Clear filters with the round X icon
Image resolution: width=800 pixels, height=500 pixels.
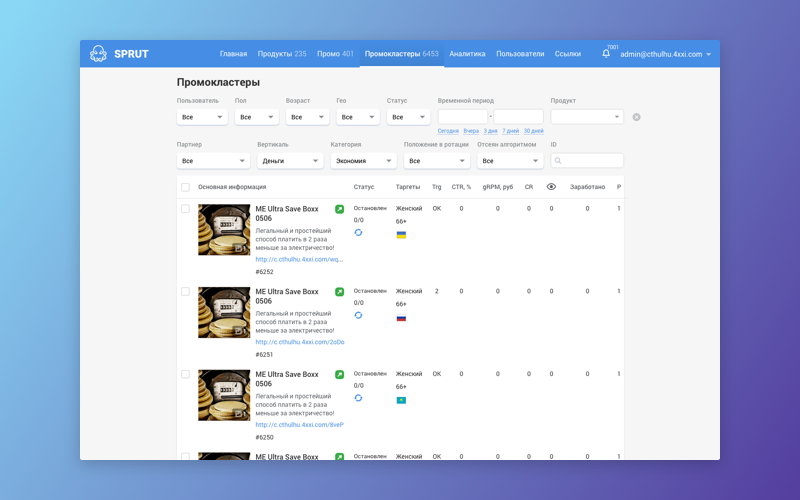point(636,117)
